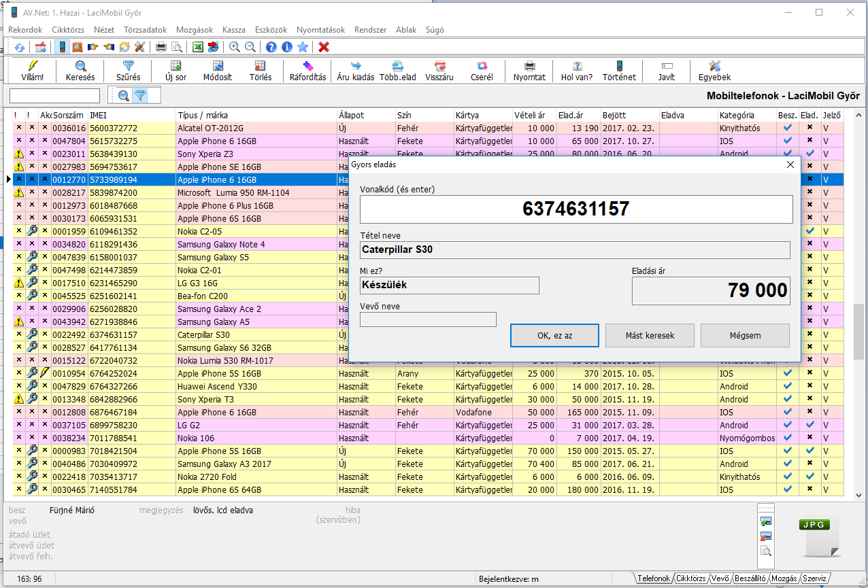
Task: Open the Egyebek tools dropdown
Action: [x=714, y=70]
